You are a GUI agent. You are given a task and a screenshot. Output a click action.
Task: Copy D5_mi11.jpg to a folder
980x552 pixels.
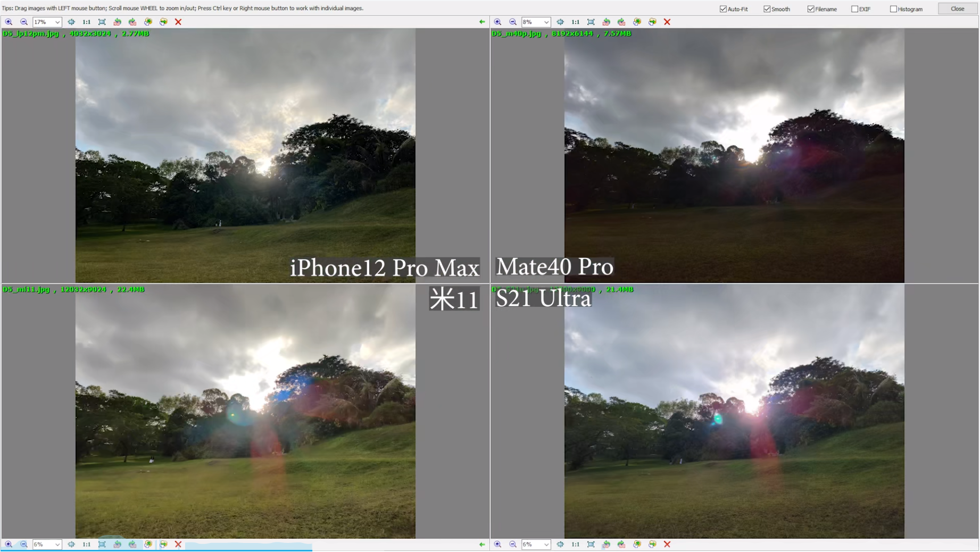click(148, 544)
